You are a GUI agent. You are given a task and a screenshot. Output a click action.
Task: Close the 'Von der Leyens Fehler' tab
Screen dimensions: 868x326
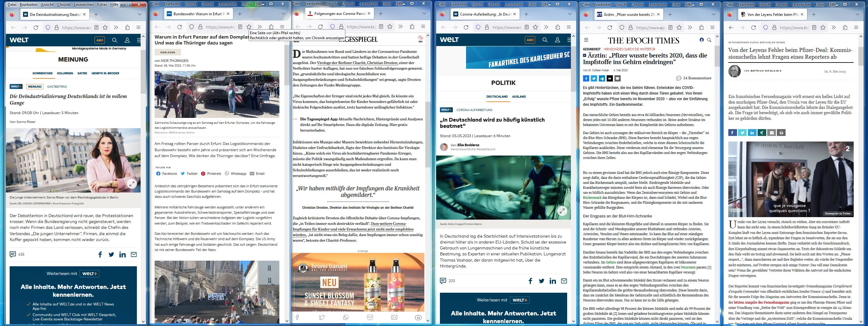point(802,15)
